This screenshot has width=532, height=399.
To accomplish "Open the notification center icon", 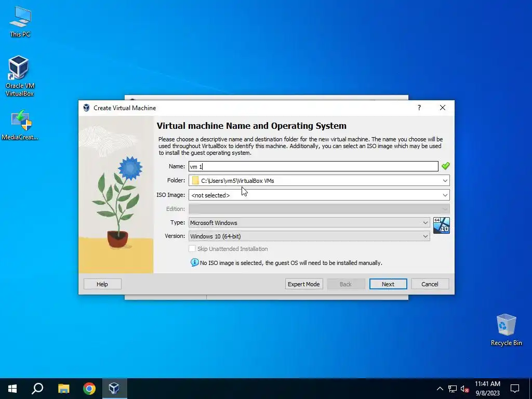I will tap(515, 389).
